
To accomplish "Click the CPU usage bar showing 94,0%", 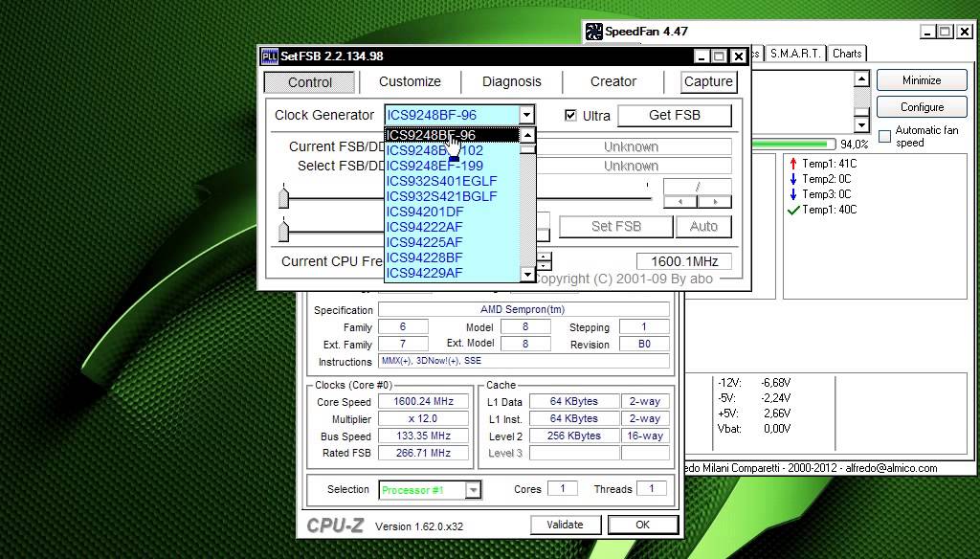I will coord(793,145).
